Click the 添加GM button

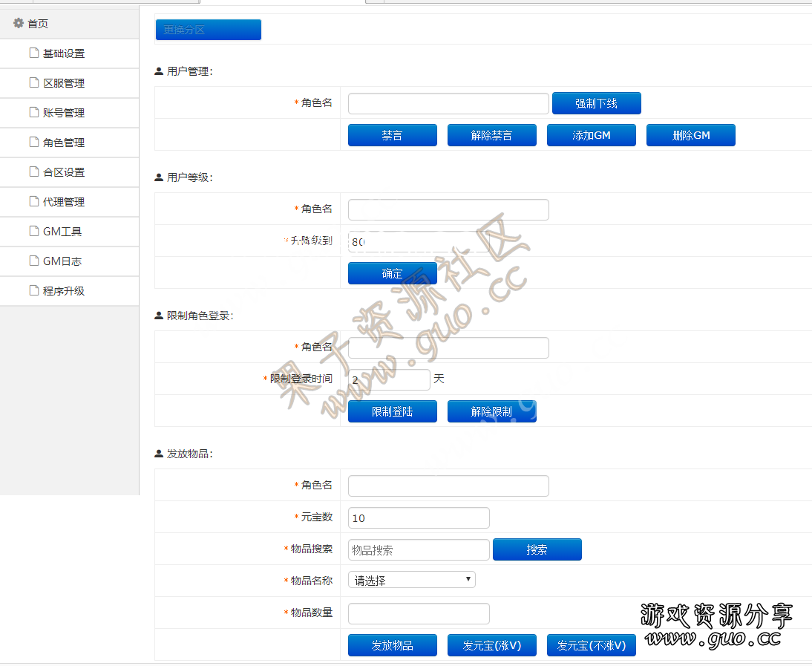[591, 135]
